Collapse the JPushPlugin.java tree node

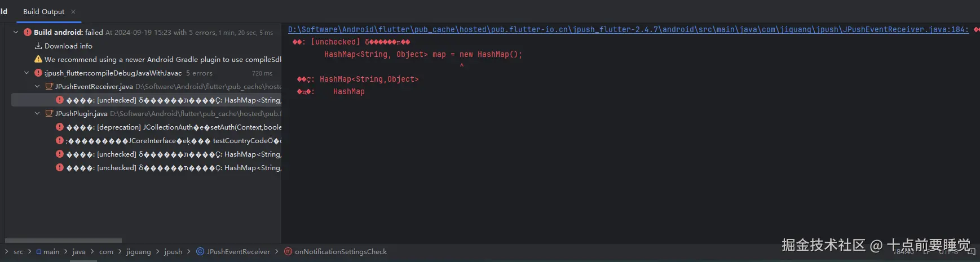[37, 114]
